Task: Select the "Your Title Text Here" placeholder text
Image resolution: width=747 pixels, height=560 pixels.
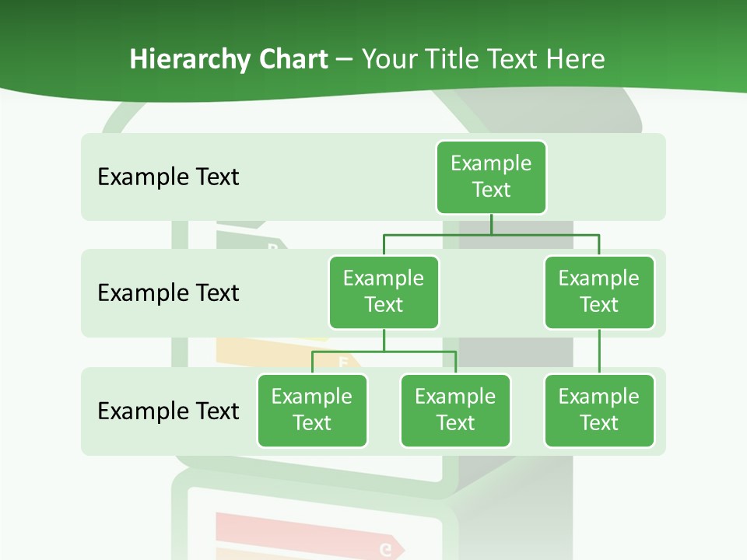Action: point(482,59)
